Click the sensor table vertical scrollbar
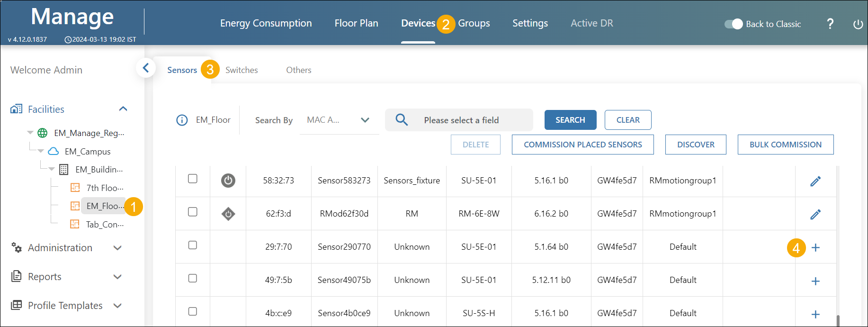This screenshot has height=327, width=868. pos(838,320)
